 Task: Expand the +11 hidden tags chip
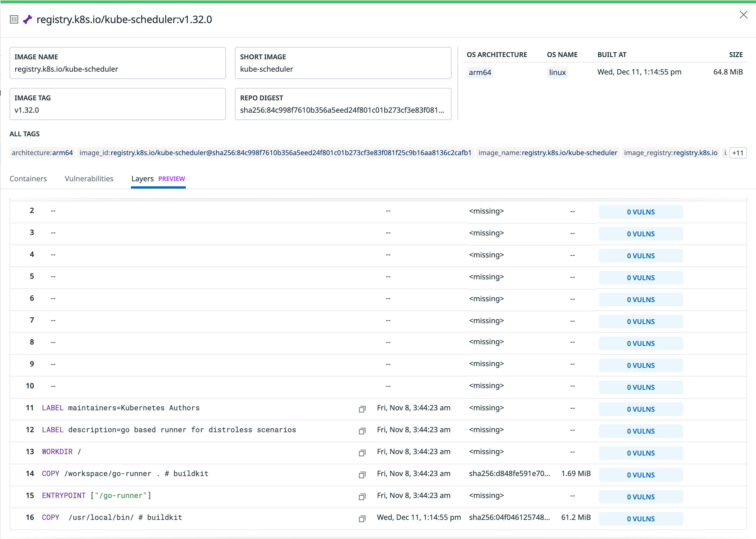pos(737,153)
